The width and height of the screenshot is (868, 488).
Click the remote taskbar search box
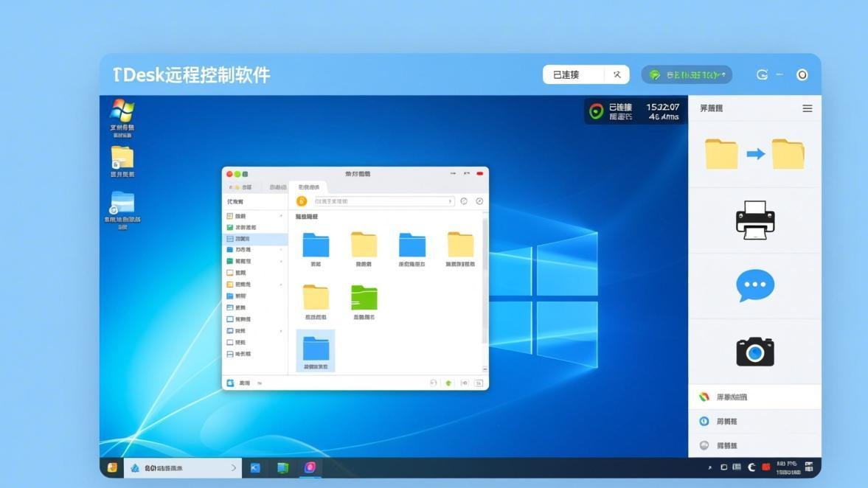[182, 467]
